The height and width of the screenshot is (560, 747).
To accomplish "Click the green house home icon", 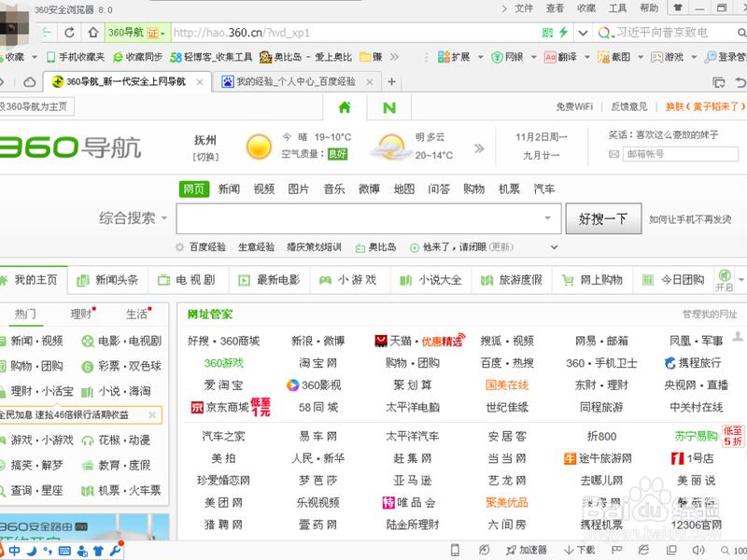I will [x=345, y=107].
